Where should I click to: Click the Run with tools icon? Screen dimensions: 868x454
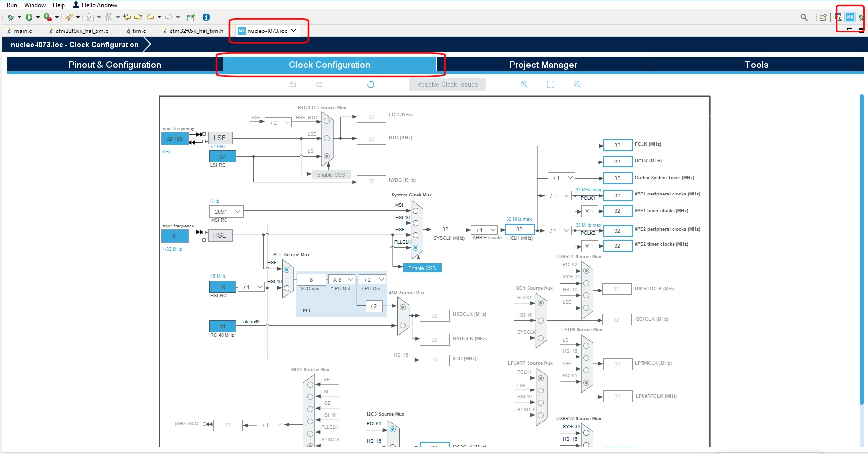click(47, 17)
